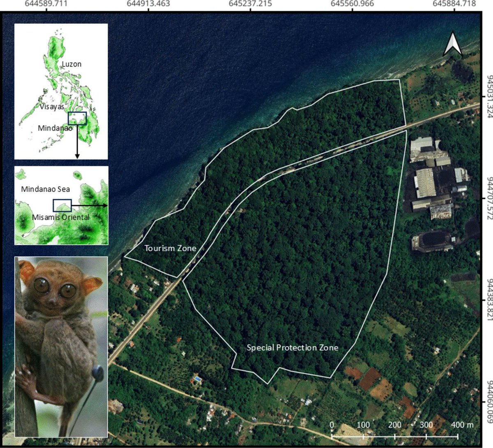Click the 'Special Protection Zone' label
The height and width of the screenshot is (448, 493).
[x=293, y=348]
